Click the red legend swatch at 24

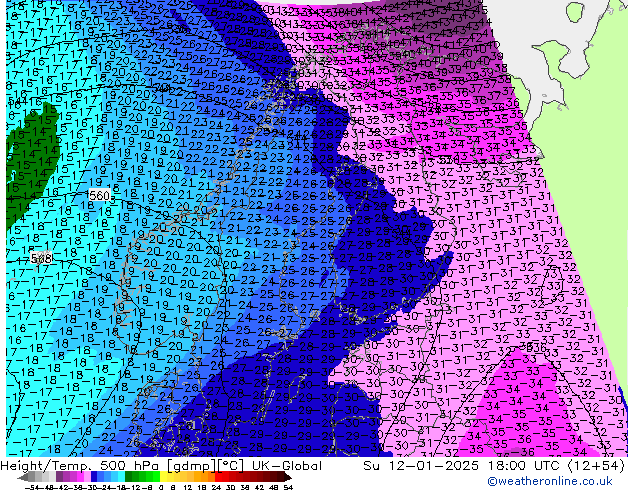tap(218, 478)
